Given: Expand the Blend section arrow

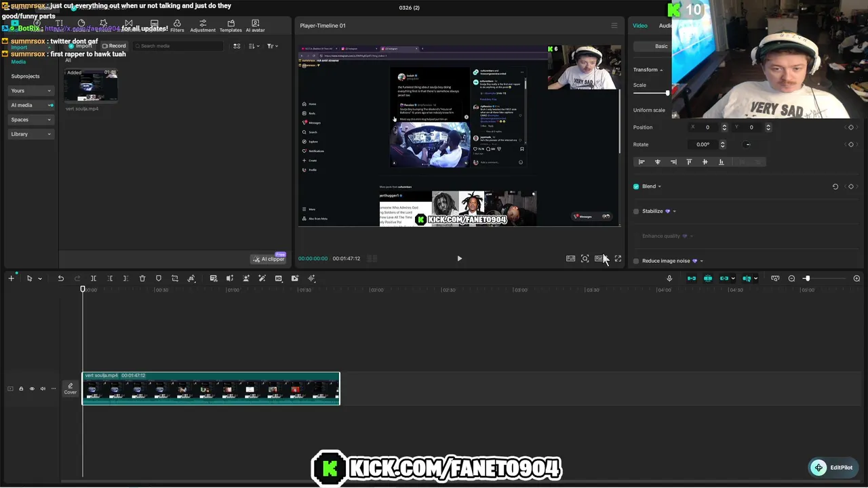Looking at the screenshot, I should (659, 186).
